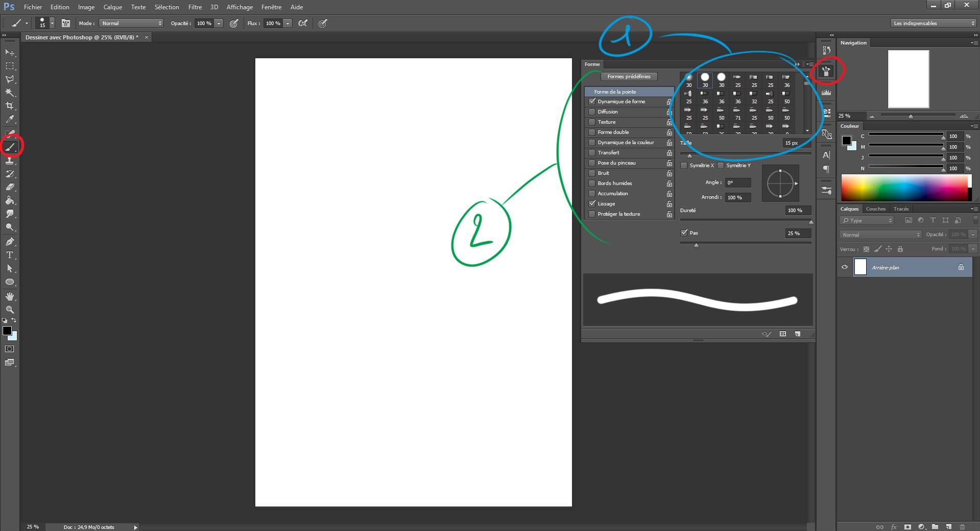Hide the Arrière-plan layer visibility eye
980x531 pixels.
(x=845, y=267)
